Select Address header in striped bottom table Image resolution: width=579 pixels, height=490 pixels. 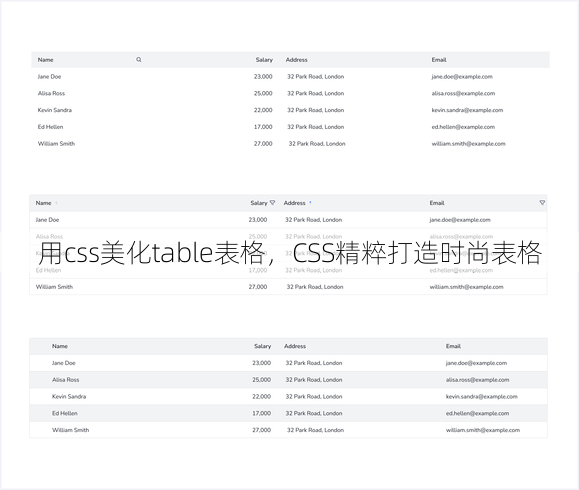pyautogui.click(x=295, y=346)
